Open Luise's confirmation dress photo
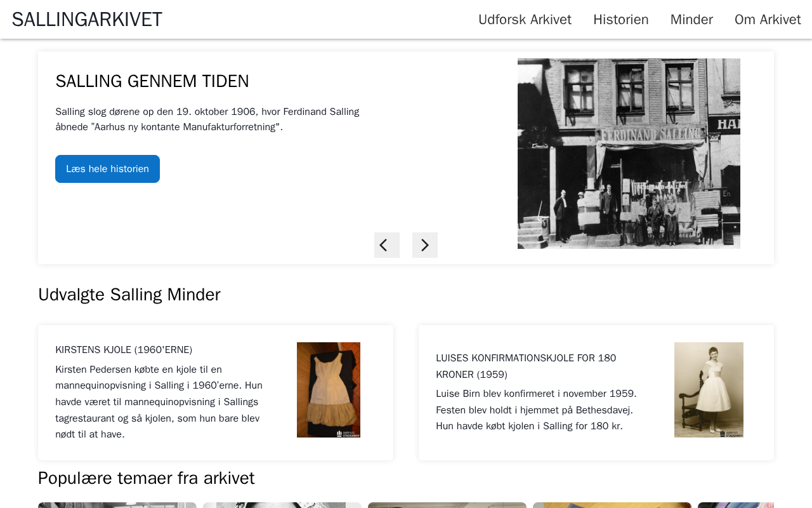Viewport: 812px width, 508px height. click(x=709, y=390)
